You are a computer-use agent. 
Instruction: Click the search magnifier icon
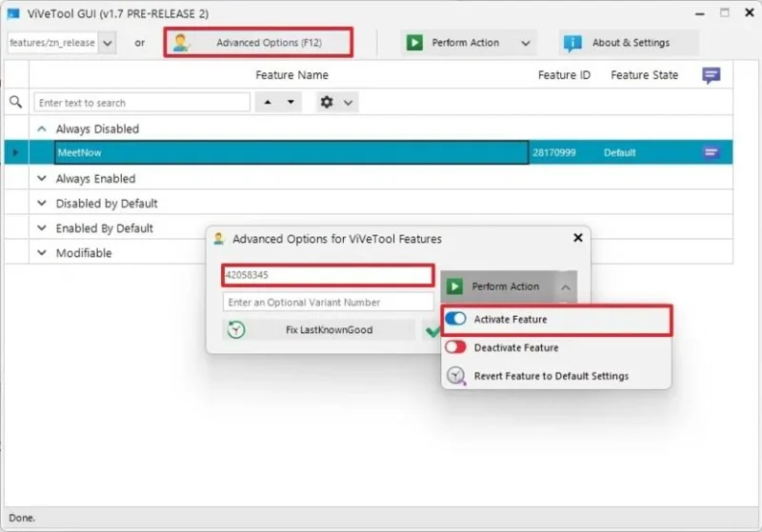click(x=16, y=102)
